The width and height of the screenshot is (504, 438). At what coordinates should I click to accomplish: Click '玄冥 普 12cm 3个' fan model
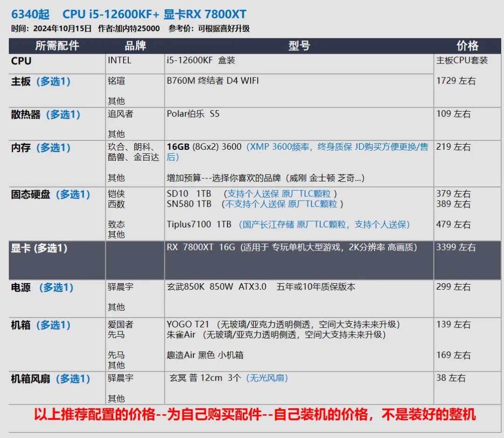(205, 378)
